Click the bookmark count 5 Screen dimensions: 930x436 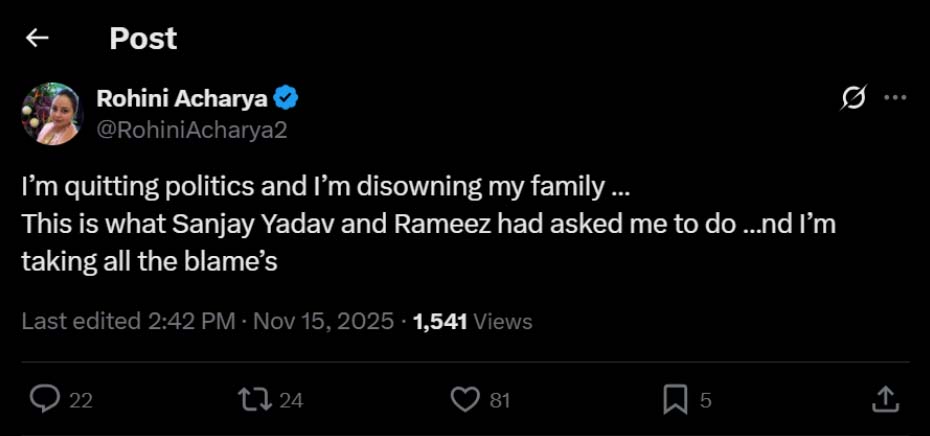705,400
